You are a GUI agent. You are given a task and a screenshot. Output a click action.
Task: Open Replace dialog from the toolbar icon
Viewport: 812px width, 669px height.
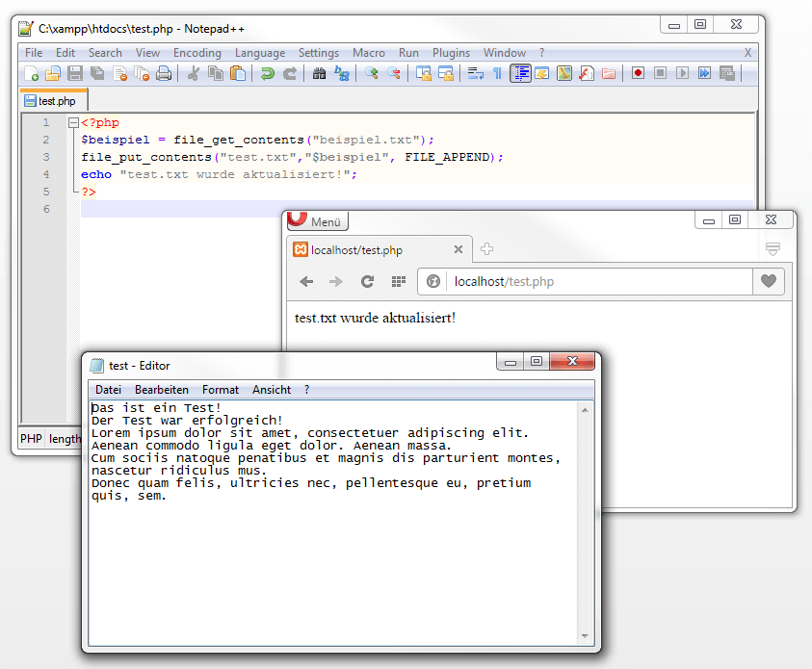coord(342,73)
